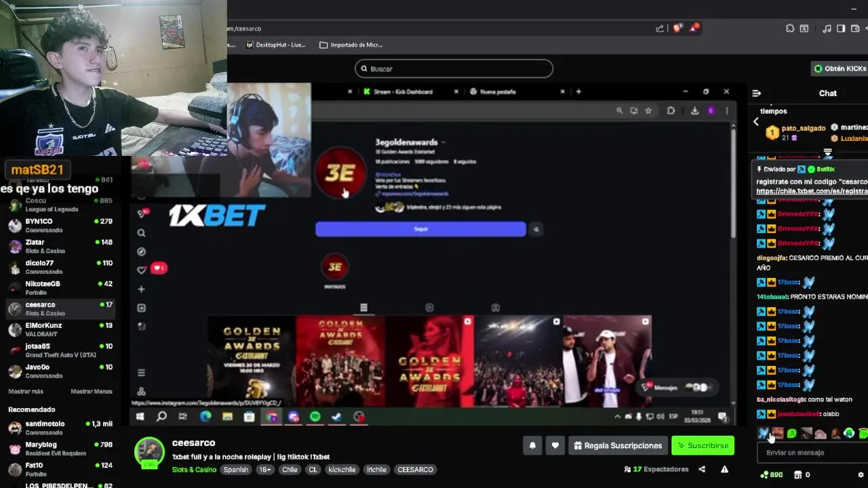The height and width of the screenshot is (488, 868).
Task: Toggle the browser sidebar panel icon
Action: [841, 28]
